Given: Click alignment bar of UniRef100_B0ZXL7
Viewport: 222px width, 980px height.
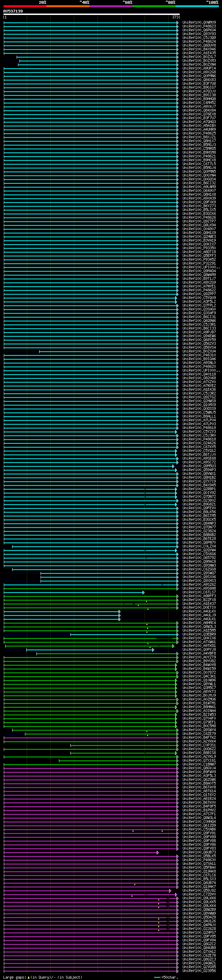Looking at the screenshot, I should [x=97, y=57].
